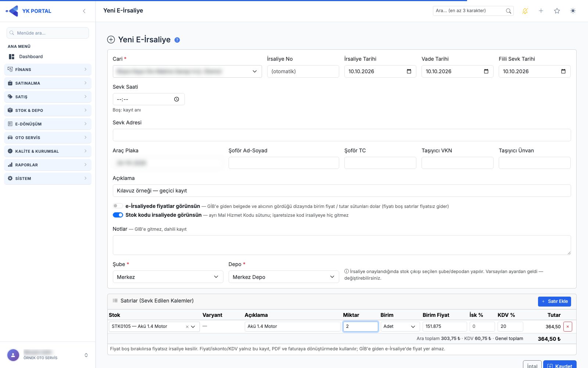Viewport: 588px width, 368px height.
Task: Click the İptal button
Action: [x=532, y=365]
